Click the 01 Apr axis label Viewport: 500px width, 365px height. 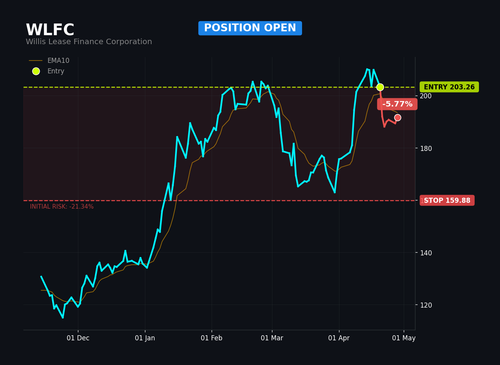point(339,338)
